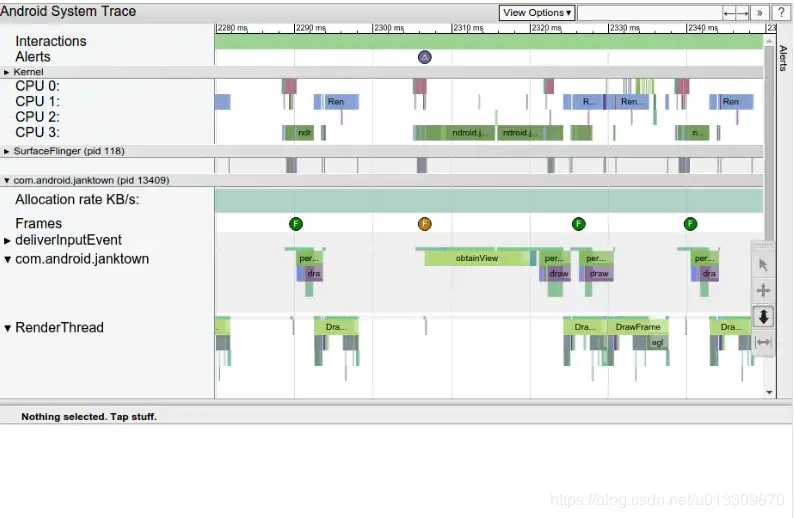This screenshot has height=518, width=794.
Task: Select the DrawFrame slice in RenderThread
Action: [x=638, y=327]
